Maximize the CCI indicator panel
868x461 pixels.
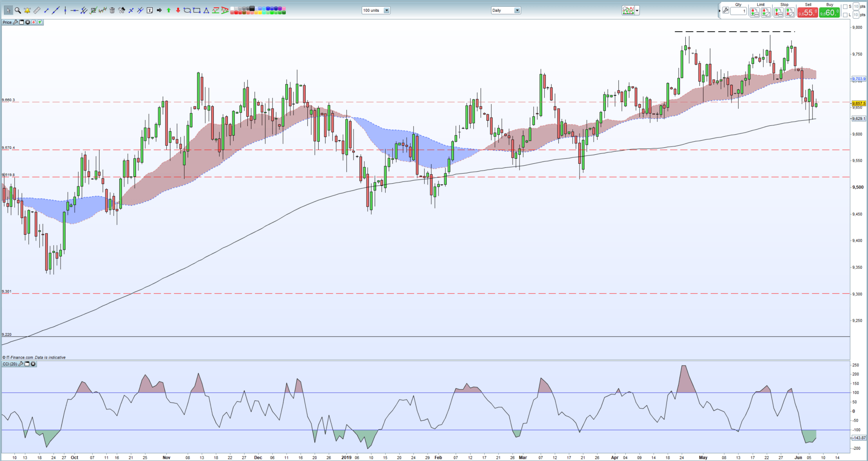click(x=27, y=364)
